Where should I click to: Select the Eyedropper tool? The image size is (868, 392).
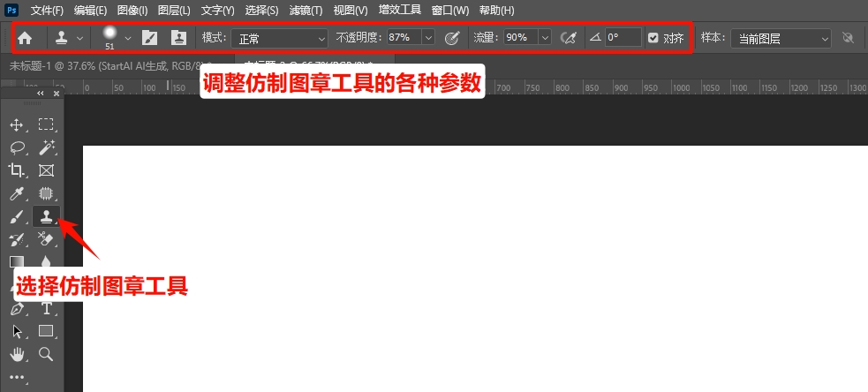[17, 193]
